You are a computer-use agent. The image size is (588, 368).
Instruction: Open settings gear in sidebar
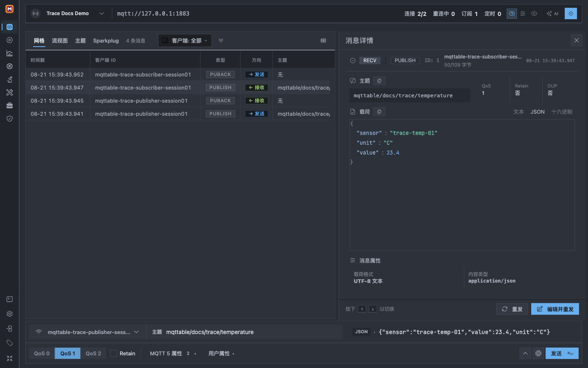click(9, 314)
